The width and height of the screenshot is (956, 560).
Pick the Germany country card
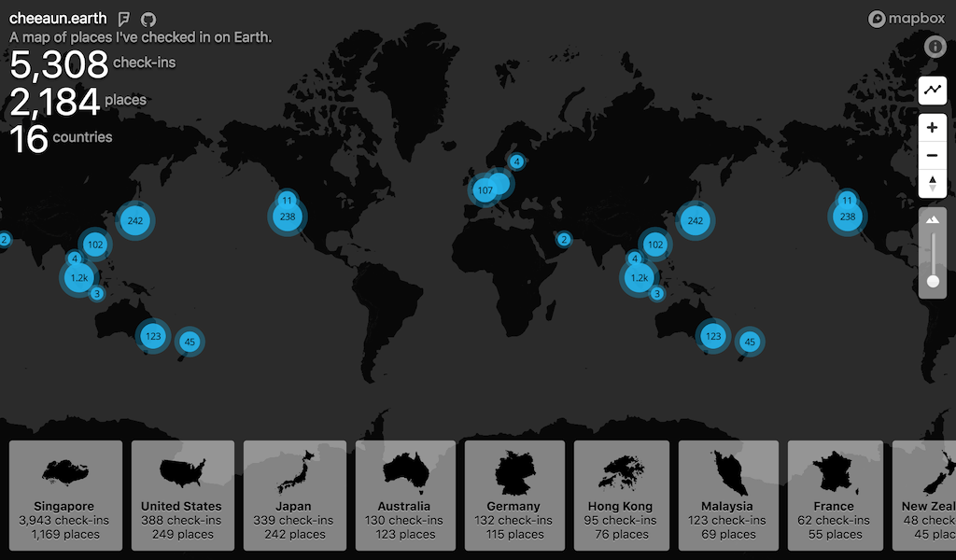(514, 496)
